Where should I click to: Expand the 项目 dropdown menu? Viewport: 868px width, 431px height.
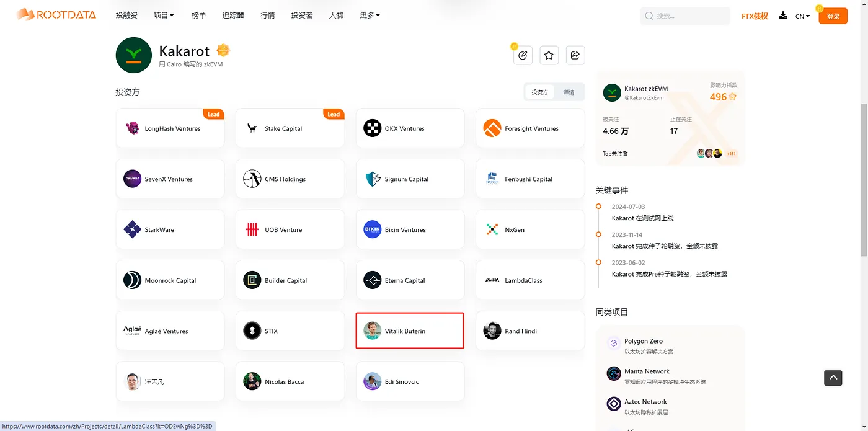[x=164, y=16]
